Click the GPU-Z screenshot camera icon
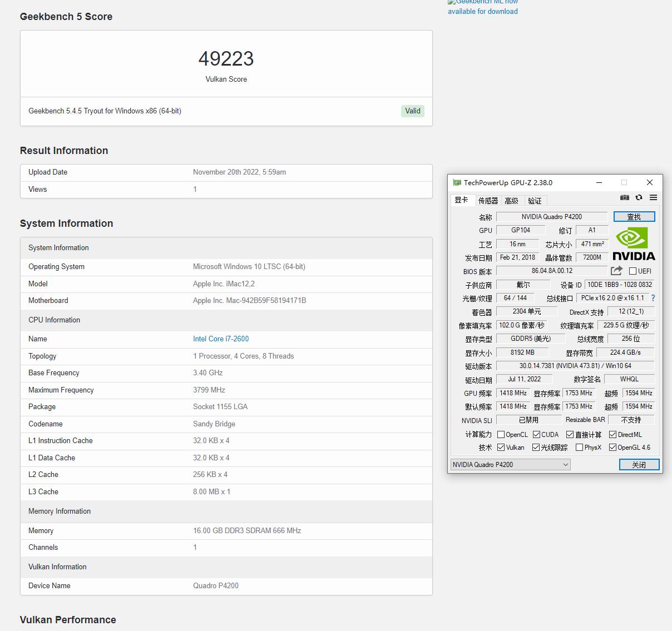 [625, 197]
